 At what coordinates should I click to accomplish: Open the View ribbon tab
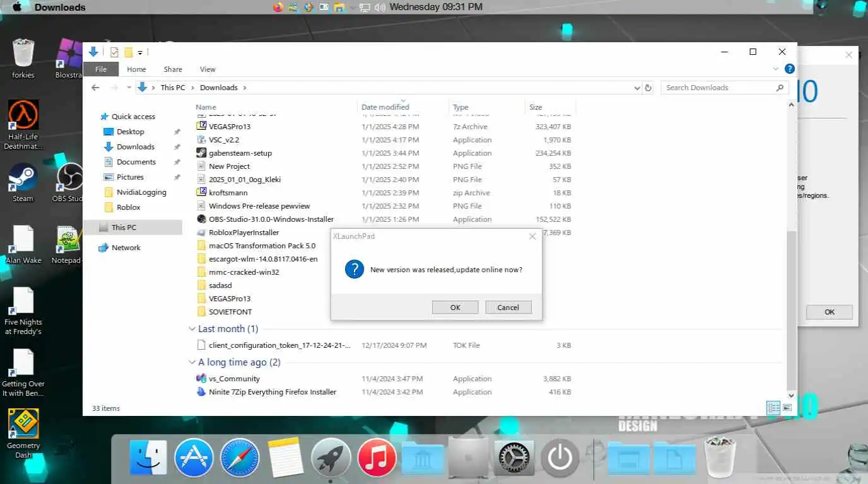[208, 69]
